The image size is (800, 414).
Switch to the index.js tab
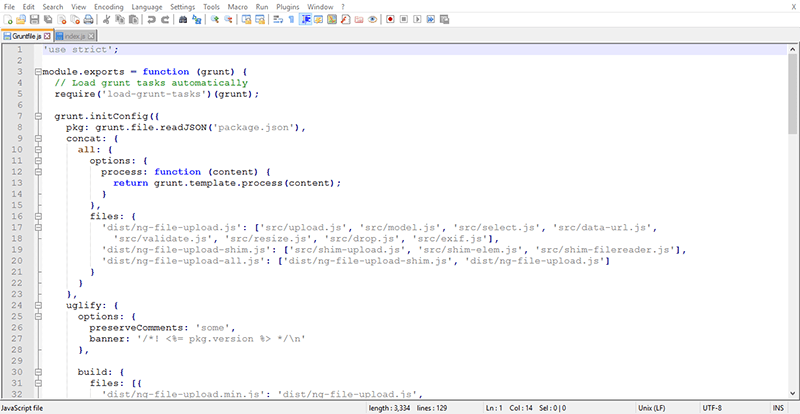point(74,36)
